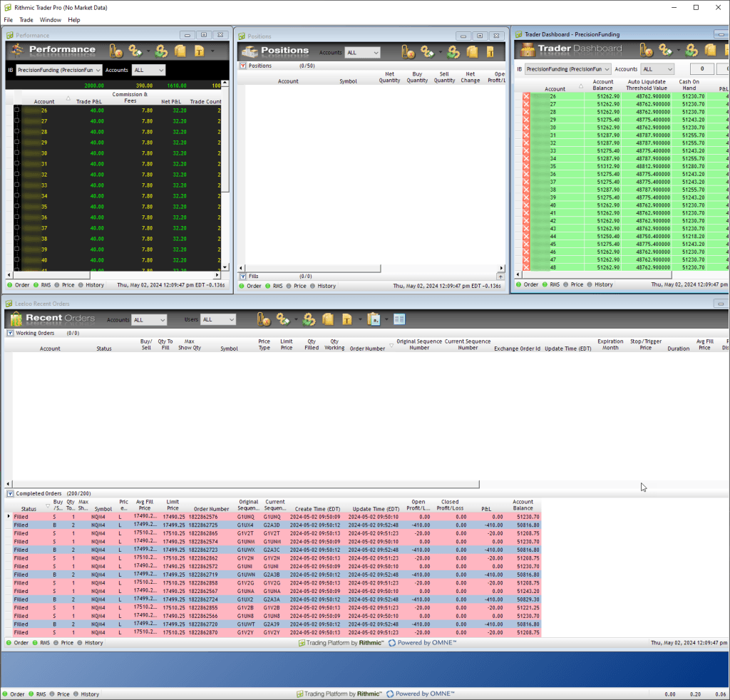Click the red X on Trader Dashboard account 26 row
The height and width of the screenshot is (700, 730).
(x=526, y=96)
